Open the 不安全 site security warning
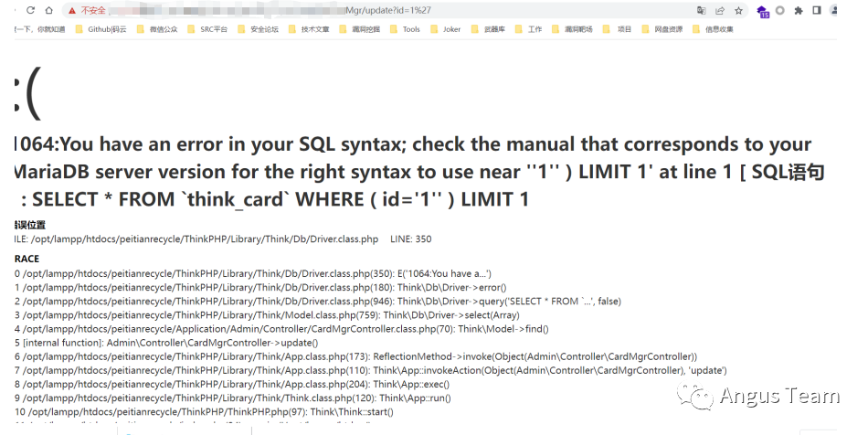This screenshot has height=435, width=868. point(87,11)
